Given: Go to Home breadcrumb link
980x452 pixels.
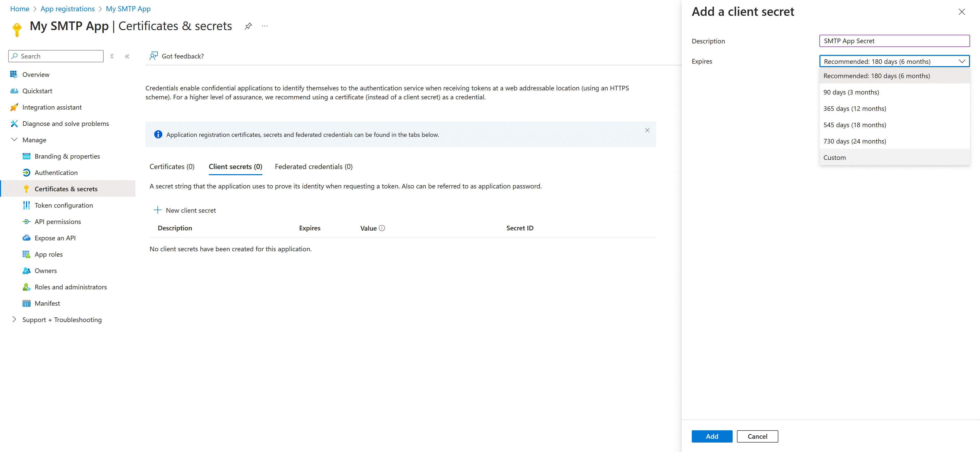Looking at the screenshot, I should [20, 9].
